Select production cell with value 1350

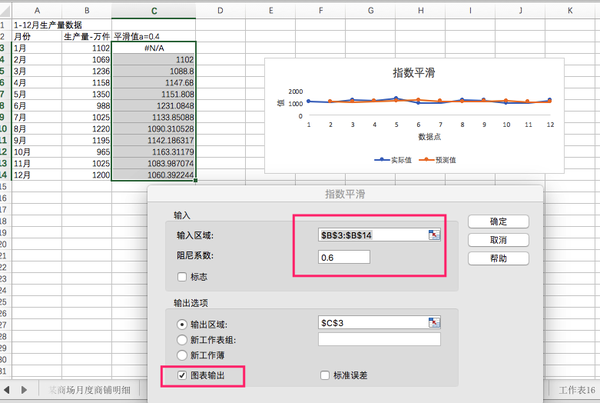(x=87, y=94)
